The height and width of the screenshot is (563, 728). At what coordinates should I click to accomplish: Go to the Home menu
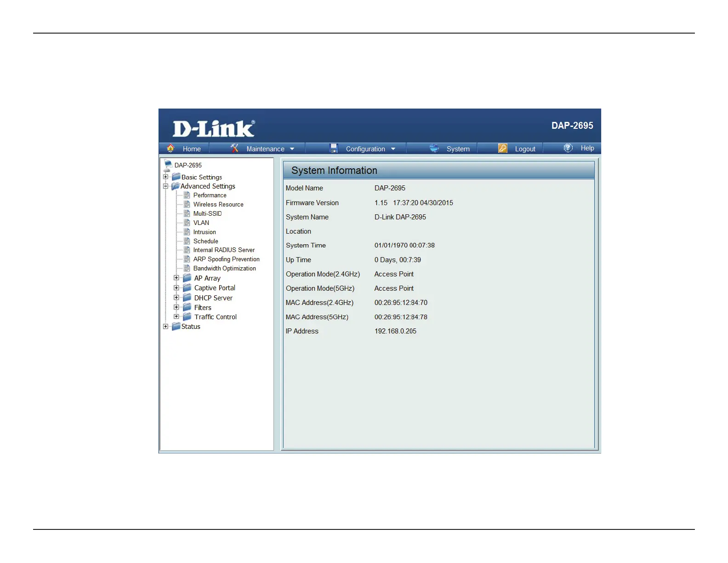(x=192, y=149)
